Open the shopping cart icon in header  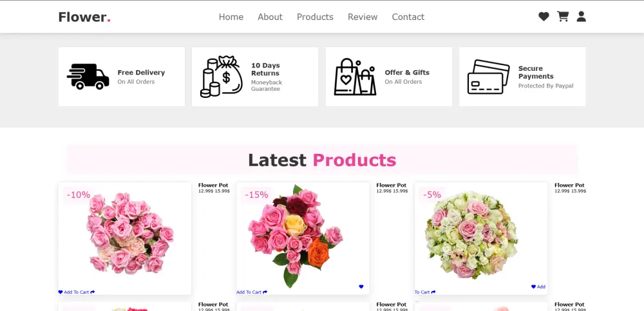tap(563, 17)
